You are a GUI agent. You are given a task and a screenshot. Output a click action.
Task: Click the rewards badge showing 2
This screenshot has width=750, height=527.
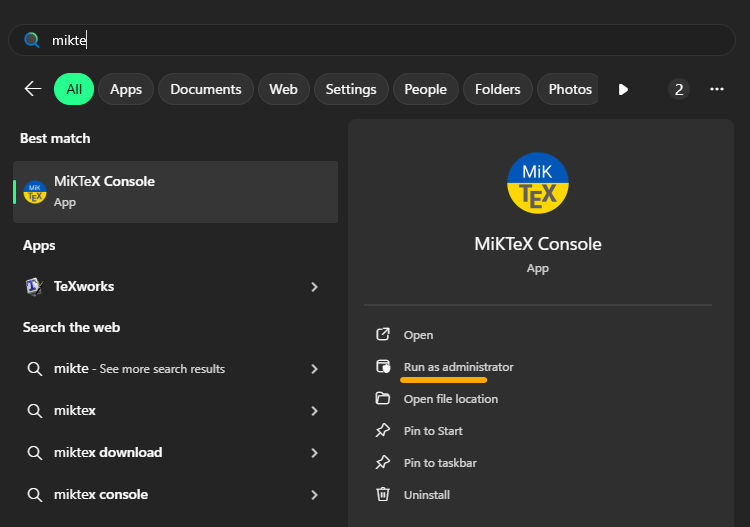[679, 89]
